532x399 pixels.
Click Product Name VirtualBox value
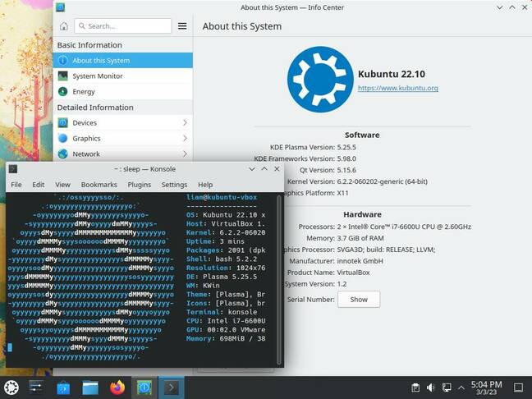[x=353, y=273]
